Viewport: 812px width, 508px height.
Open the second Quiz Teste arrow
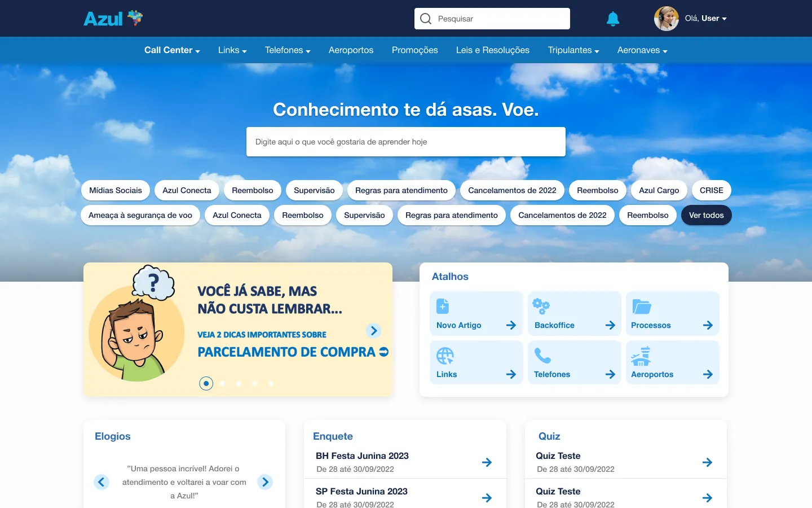708,498
